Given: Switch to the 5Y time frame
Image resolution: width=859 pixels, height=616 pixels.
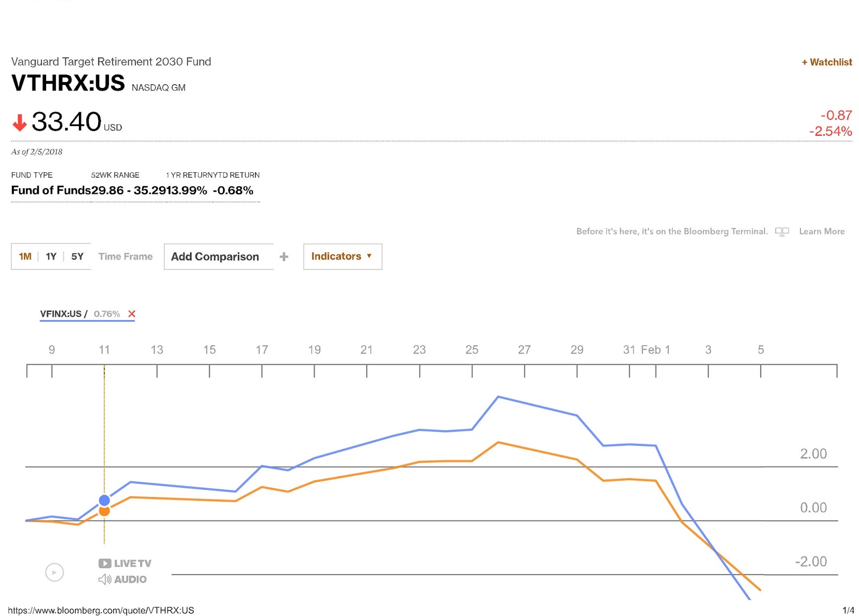Looking at the screenshot, I should [77, 256].
